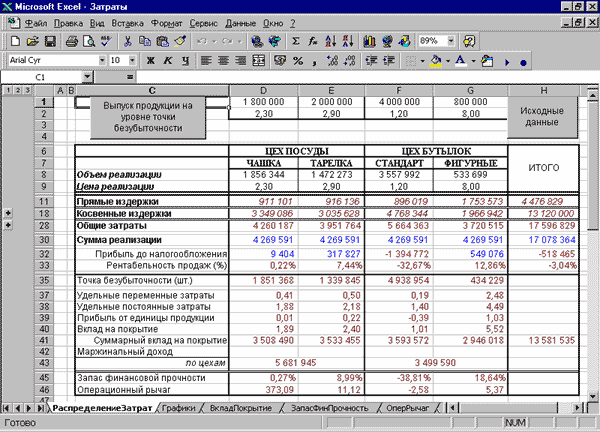Open Office Assistant help icon
Viewport: 600px width, 432px height.
click(x=469, y=41)
